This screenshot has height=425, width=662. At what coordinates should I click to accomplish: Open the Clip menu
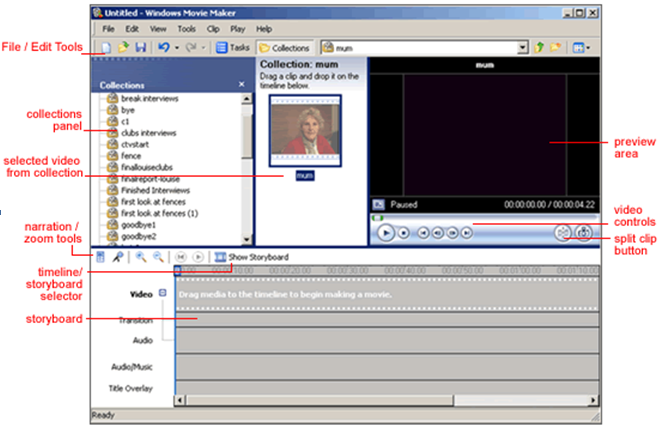click(x=213, y=29)
